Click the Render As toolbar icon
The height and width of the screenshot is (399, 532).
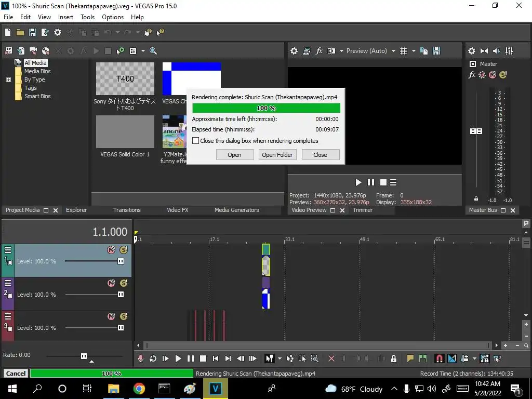45,32
